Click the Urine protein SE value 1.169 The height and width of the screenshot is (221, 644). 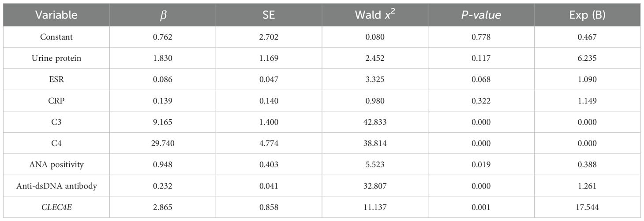click(x=270, y=59)
